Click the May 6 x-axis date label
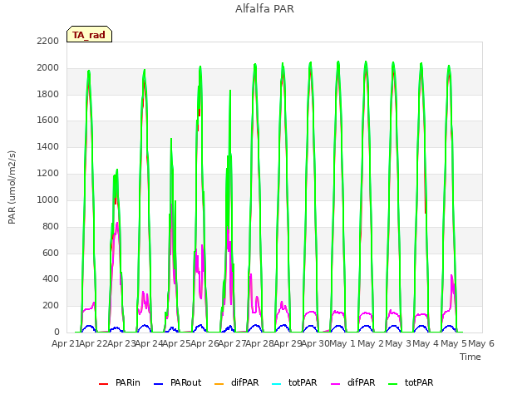This screenshot has height=399, width=532. pos(481,343)
